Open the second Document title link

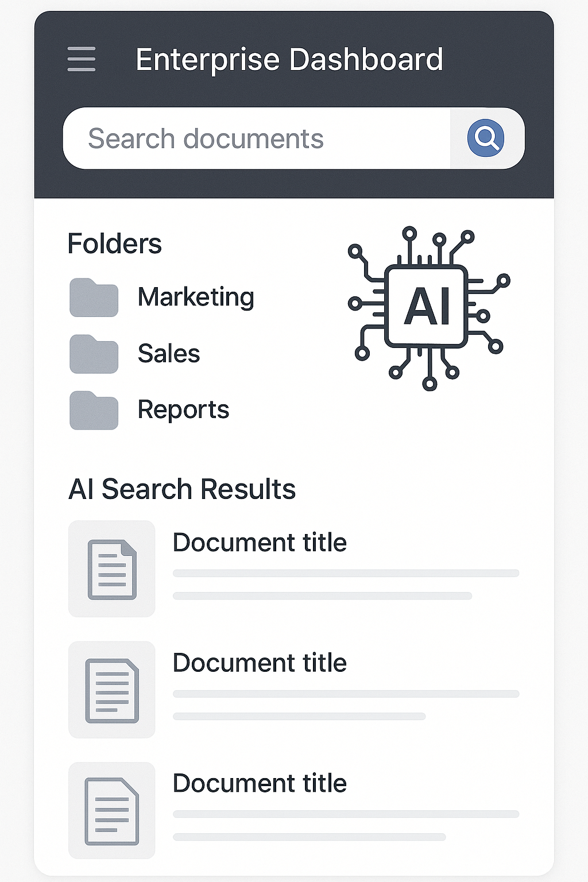click(260, 663)
